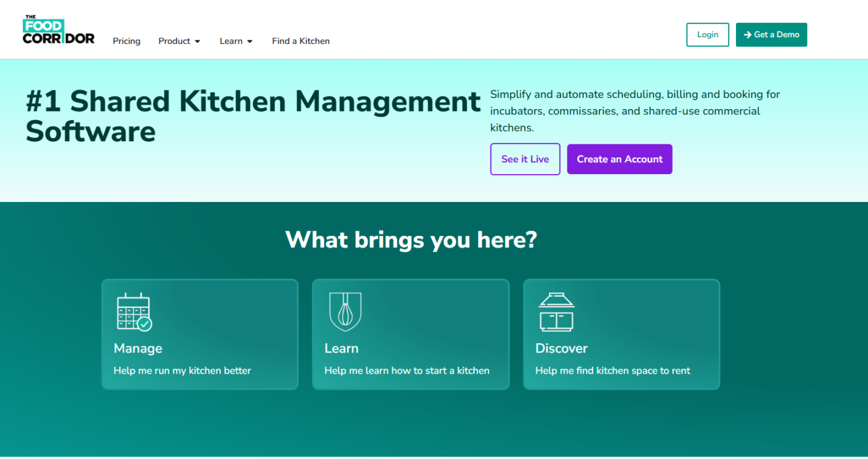868x459 pixels.
Task: Open the Product menu label
Action: 174,41
